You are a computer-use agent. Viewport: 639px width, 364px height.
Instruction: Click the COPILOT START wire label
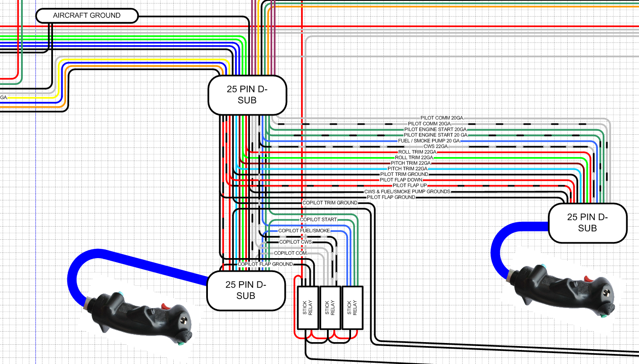(318, 220)
